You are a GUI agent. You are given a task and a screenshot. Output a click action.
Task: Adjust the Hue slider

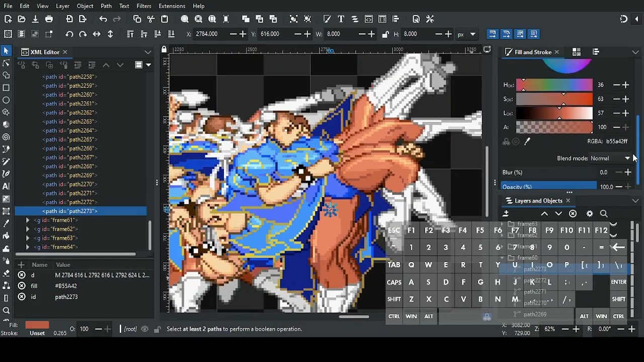pos(554,85)
